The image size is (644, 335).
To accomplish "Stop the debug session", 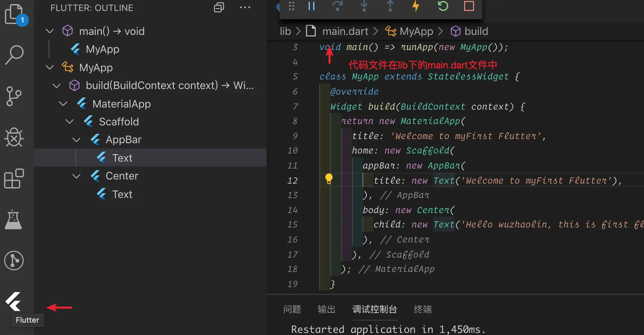I will point(469,6).
